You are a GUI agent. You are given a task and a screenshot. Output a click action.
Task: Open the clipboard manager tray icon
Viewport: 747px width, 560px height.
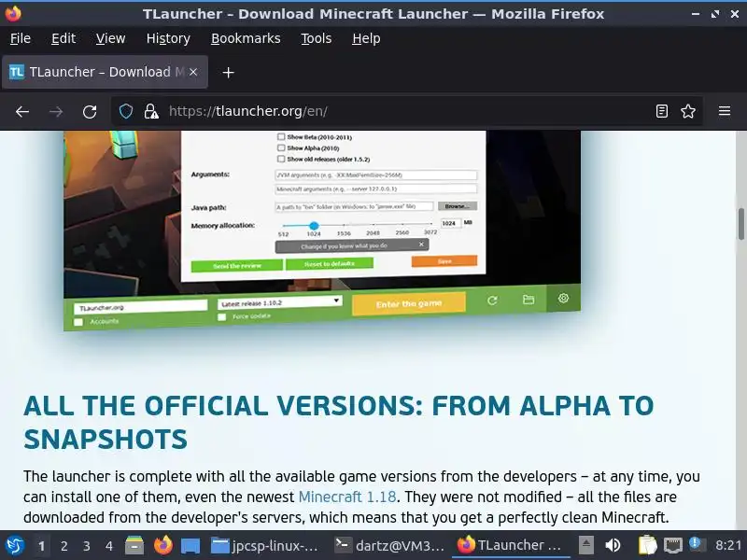click(647, 545)
